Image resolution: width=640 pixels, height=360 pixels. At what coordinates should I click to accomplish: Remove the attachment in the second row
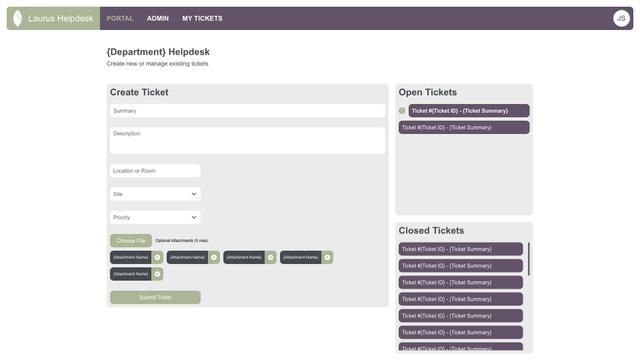157,274
